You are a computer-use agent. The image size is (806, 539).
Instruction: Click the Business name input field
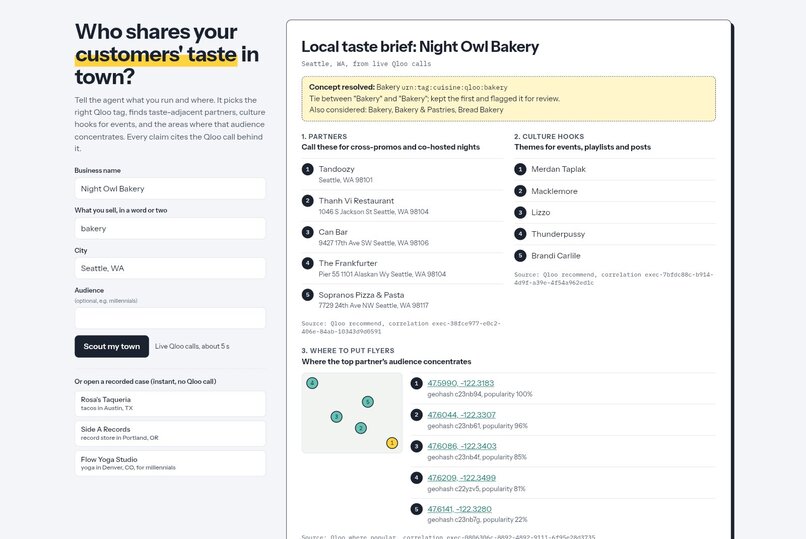point(170,189)
